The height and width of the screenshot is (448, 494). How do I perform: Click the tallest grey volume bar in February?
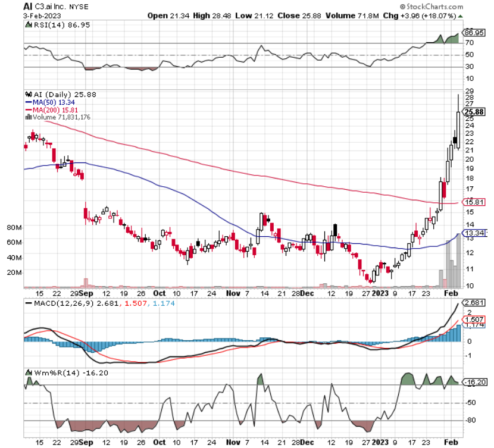458,260
